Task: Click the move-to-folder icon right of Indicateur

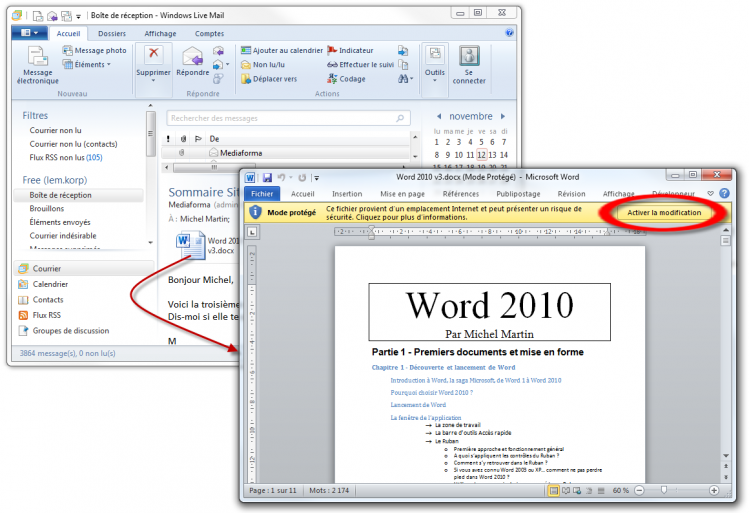Action: pos(403,50)
